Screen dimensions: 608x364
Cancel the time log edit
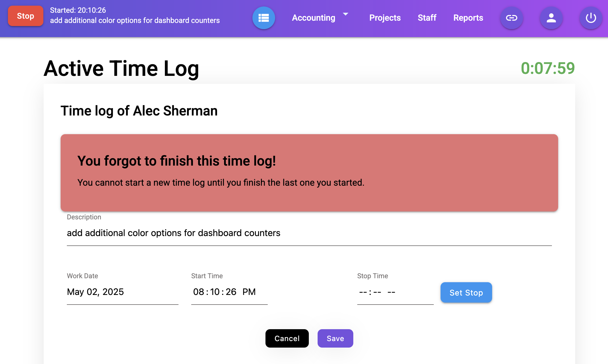287,338
